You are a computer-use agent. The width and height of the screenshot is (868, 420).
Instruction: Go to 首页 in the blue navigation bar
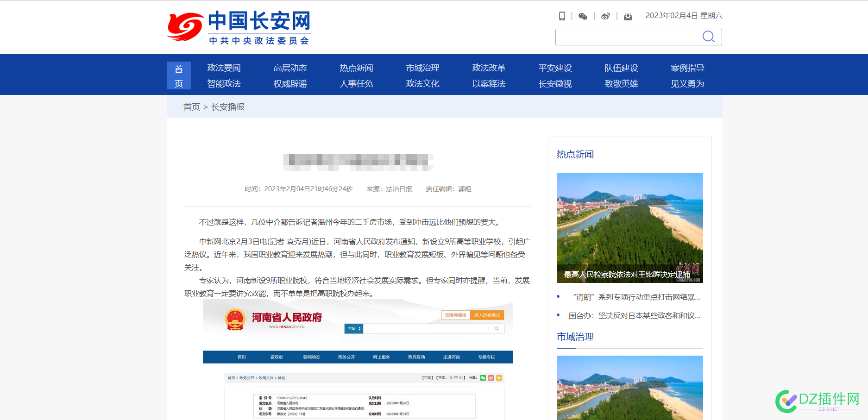[x=179, y=75]
